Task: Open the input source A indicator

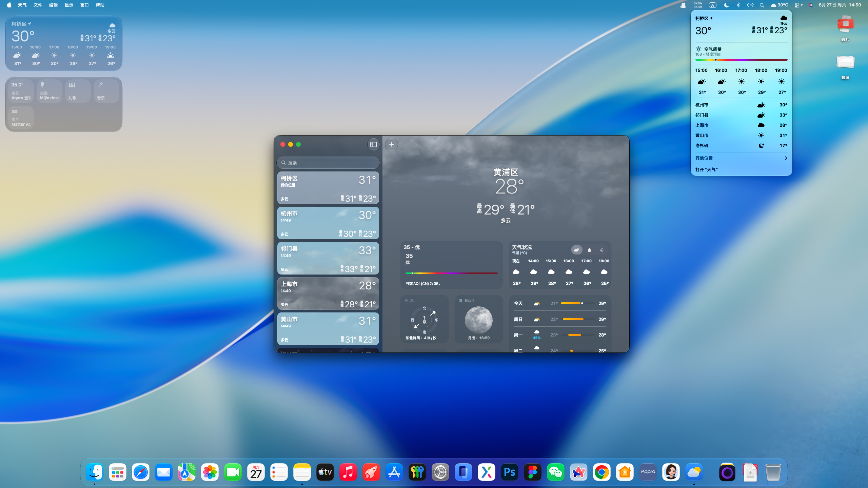Action: pyautogui.click(x=713, y=5)
